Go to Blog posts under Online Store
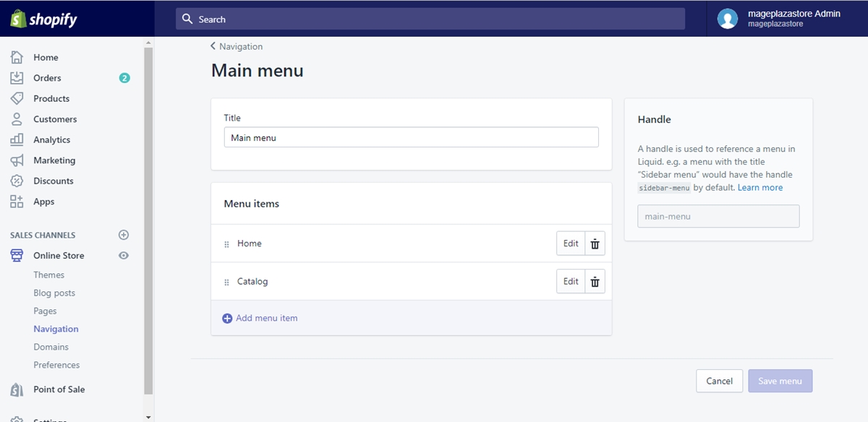The height and width of the screenshot is (422, 868). (54, 293)
